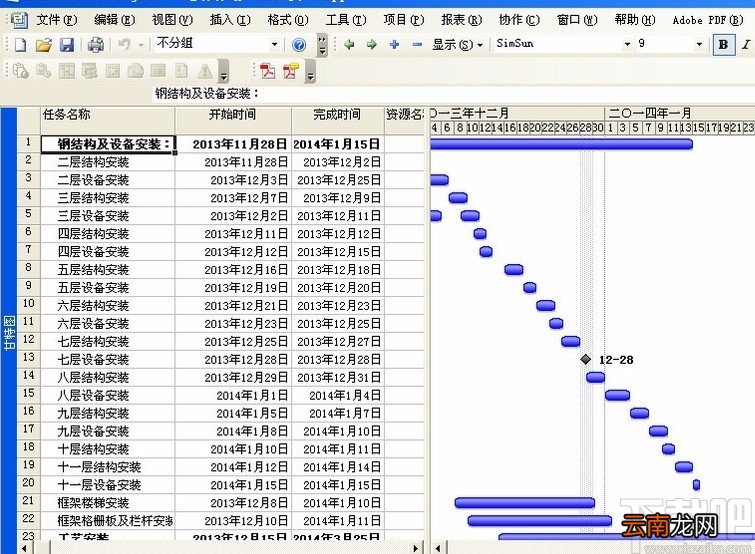Click the first Adobe PDF convert icon

pyautogui.click(x=268, y=71)
